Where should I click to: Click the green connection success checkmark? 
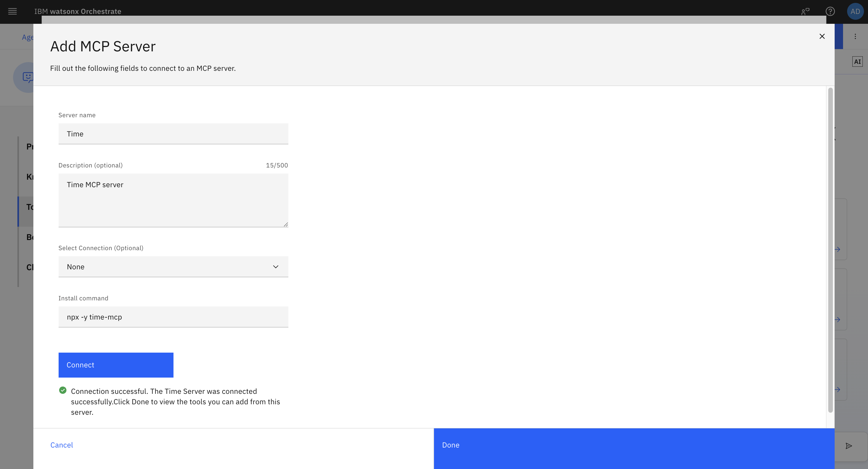click(63, 390)
